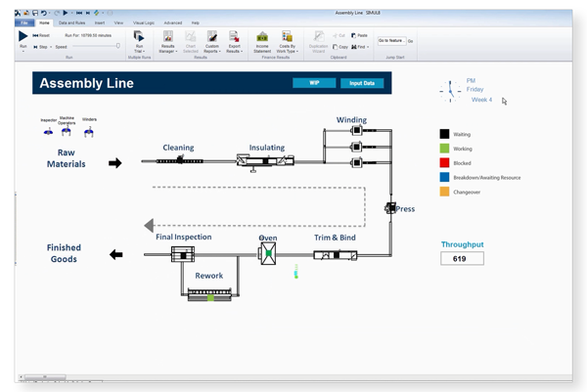
Task: Click the Save icon in the quick access toolbar
Action: tap(35, 13)
